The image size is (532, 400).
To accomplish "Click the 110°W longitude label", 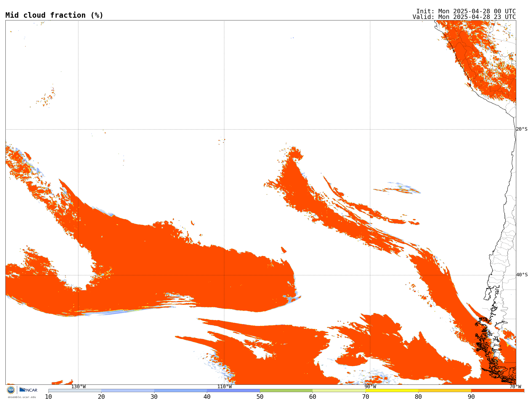I will [224, 387].
